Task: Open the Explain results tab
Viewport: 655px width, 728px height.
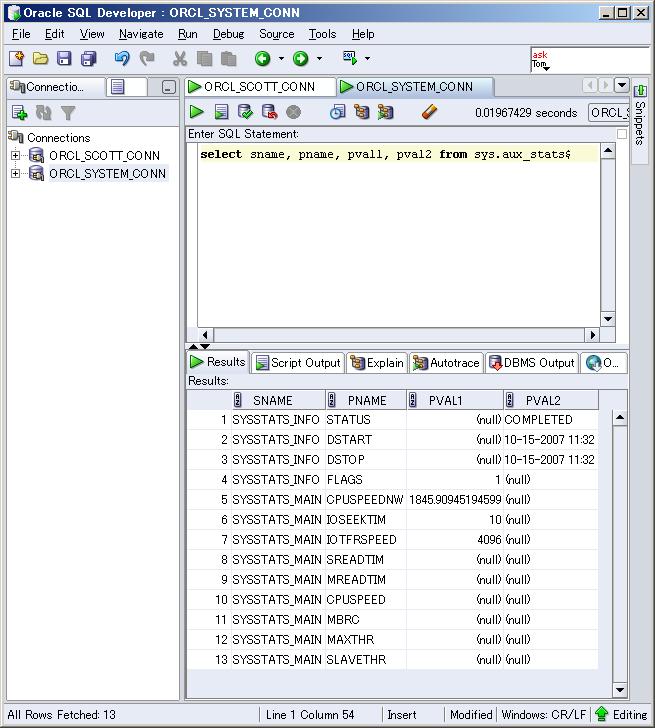Action: 377,363
